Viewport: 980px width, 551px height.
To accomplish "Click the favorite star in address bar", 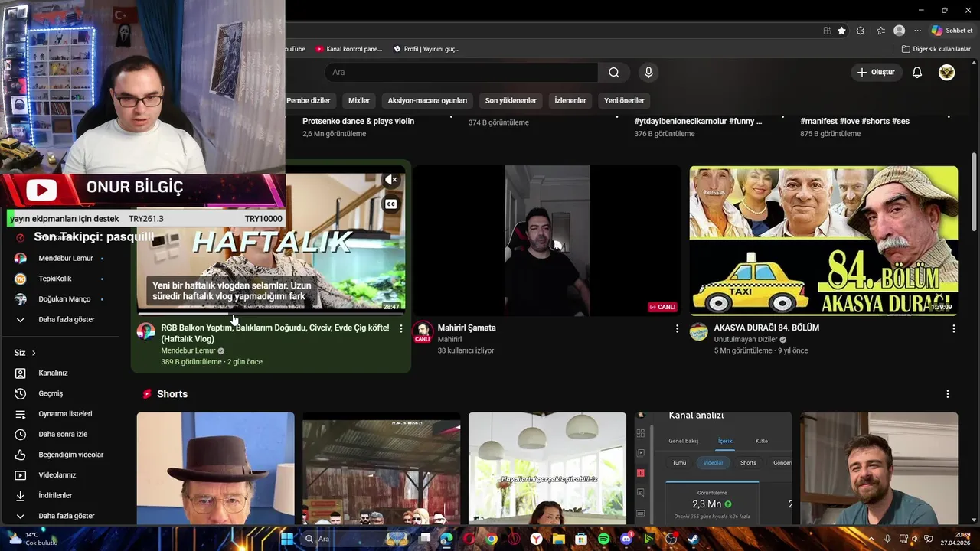I will (841, 31).
